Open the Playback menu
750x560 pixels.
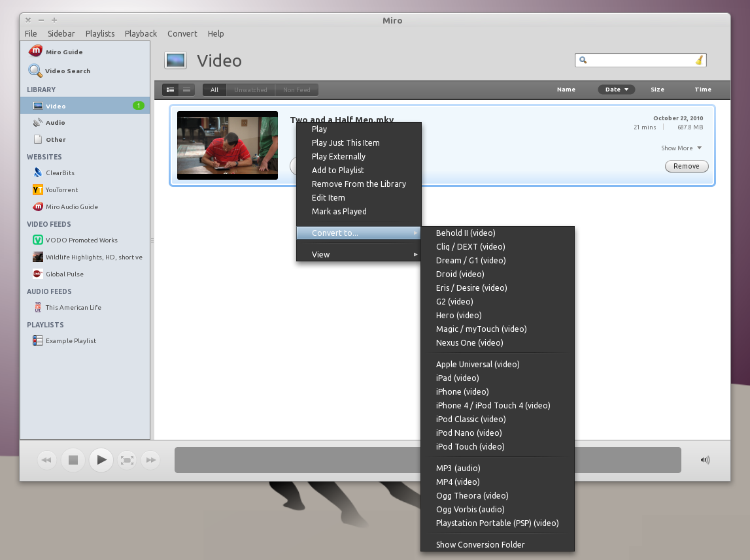pyautogui.click(x=141, y=33)
